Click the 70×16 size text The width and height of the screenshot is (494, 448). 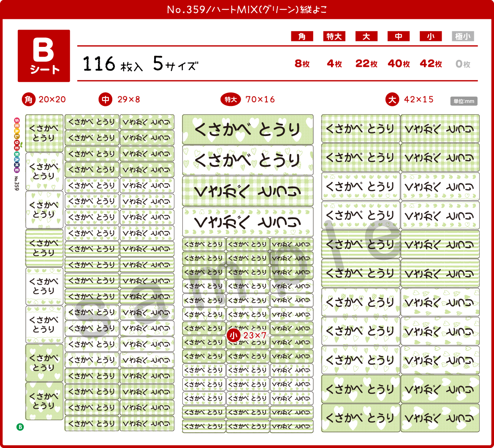pyautogui.click(x=260, y=100)
